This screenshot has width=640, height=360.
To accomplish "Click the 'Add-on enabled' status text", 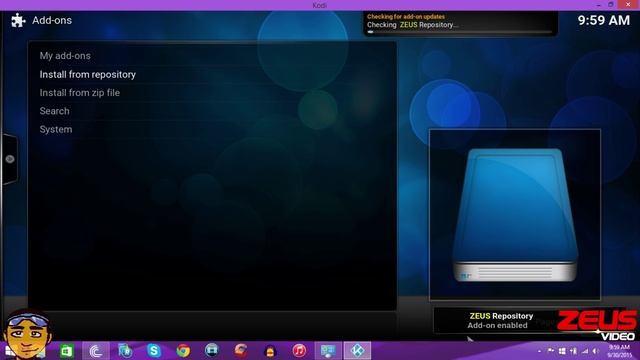I will click(x=497, y=325).
